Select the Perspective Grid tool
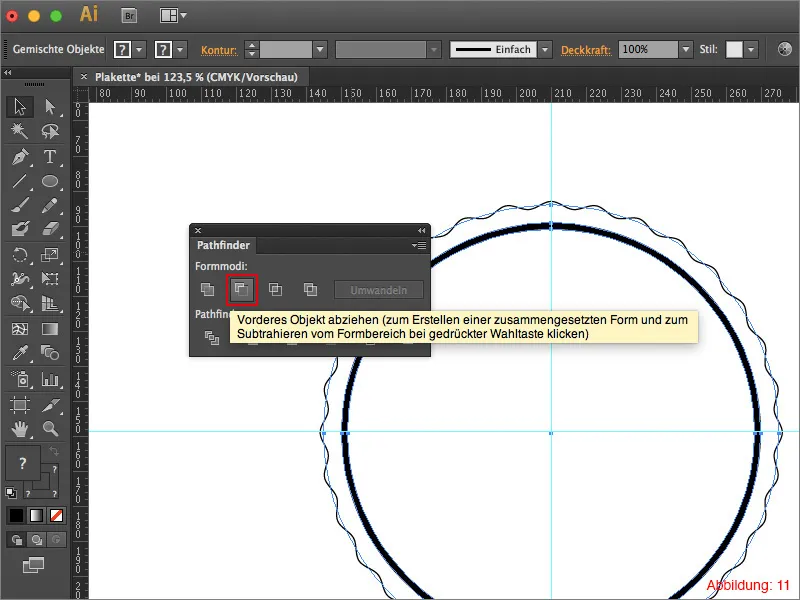Image resolution: width=800 pixels, height=600 pixels. coord(49,303)
